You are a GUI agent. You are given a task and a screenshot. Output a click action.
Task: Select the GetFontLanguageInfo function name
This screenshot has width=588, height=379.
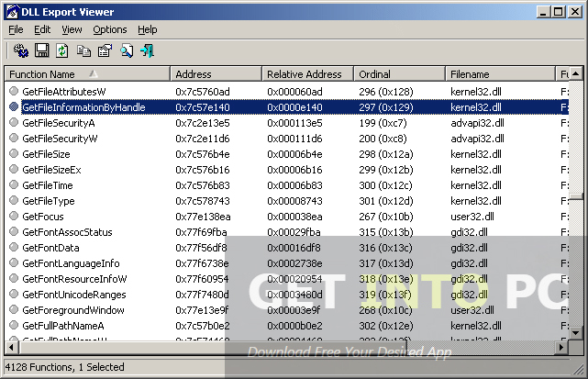[71, 263]
